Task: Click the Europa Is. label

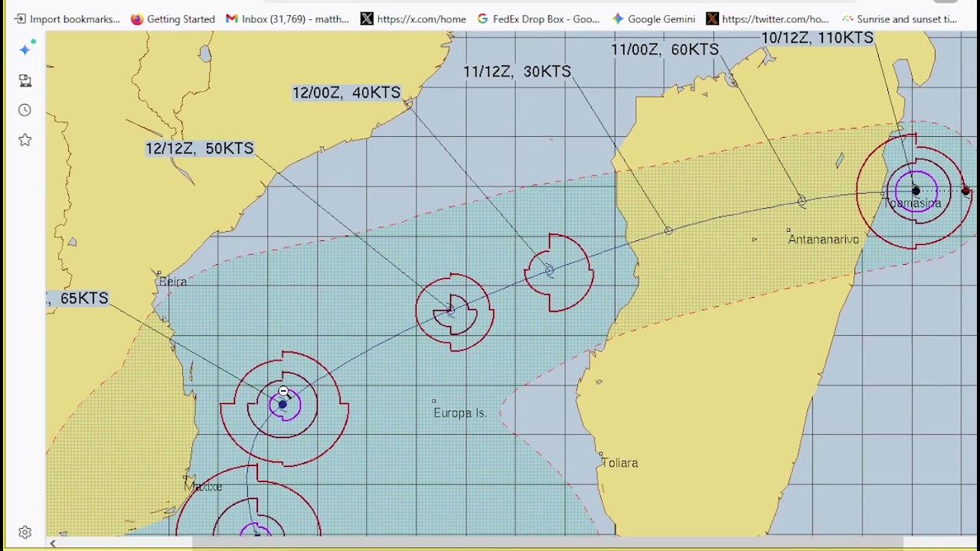Action: point(459,413)
